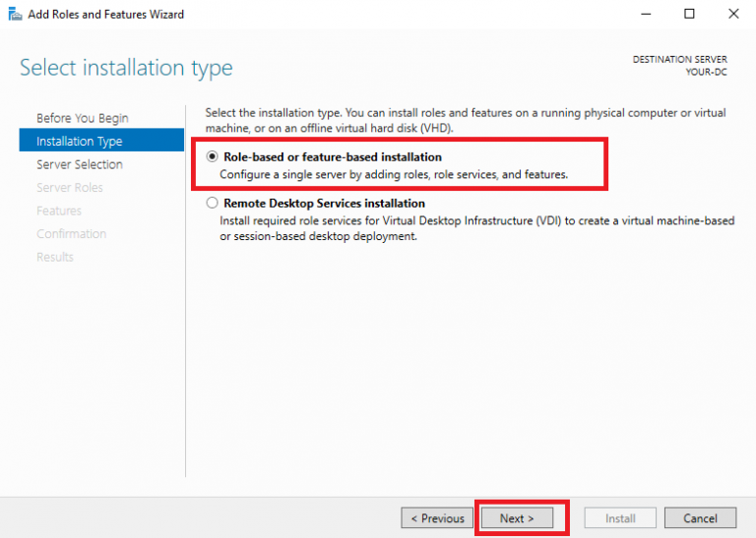Open the Installation Type step in sidebar
This screenshot has width=756, height=538.
(80, 142)
